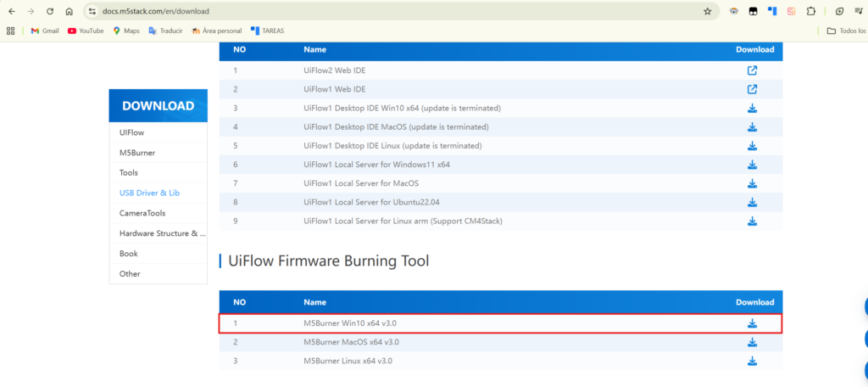Select M5Burner in the sidebar menu

(136, 153)
